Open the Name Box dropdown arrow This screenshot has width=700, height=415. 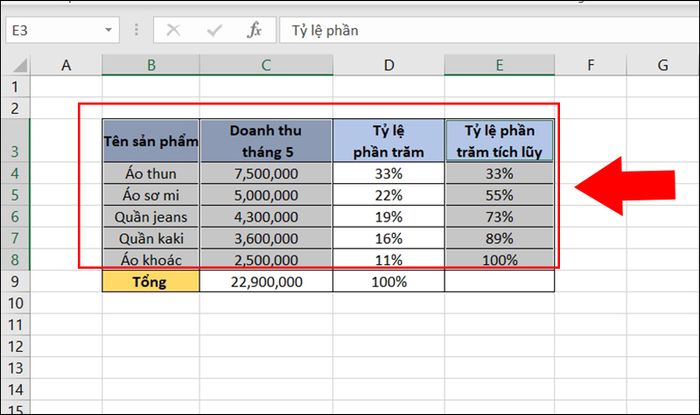[x=108, y=30]
